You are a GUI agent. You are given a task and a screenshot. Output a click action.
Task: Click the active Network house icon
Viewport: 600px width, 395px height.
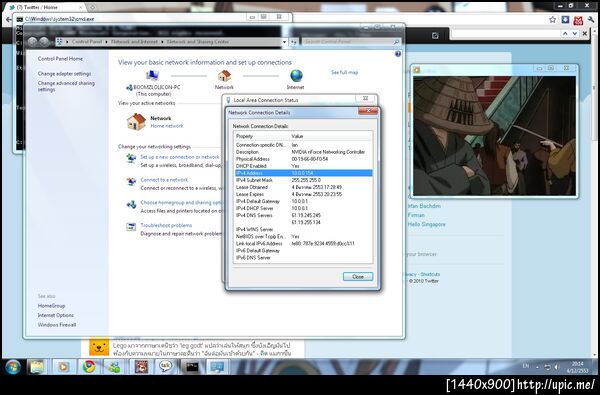pyautogui.click(x=136, y=122)
